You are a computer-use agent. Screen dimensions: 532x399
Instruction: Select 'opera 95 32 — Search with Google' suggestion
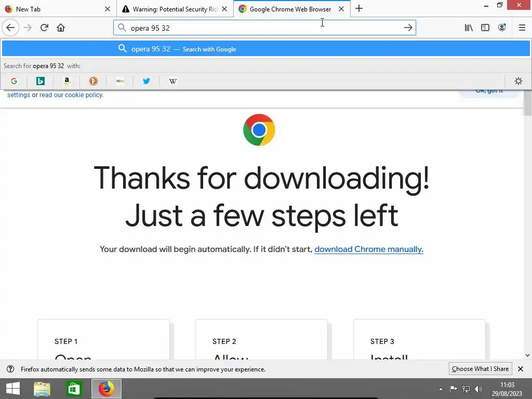click(x=266, y=49)
